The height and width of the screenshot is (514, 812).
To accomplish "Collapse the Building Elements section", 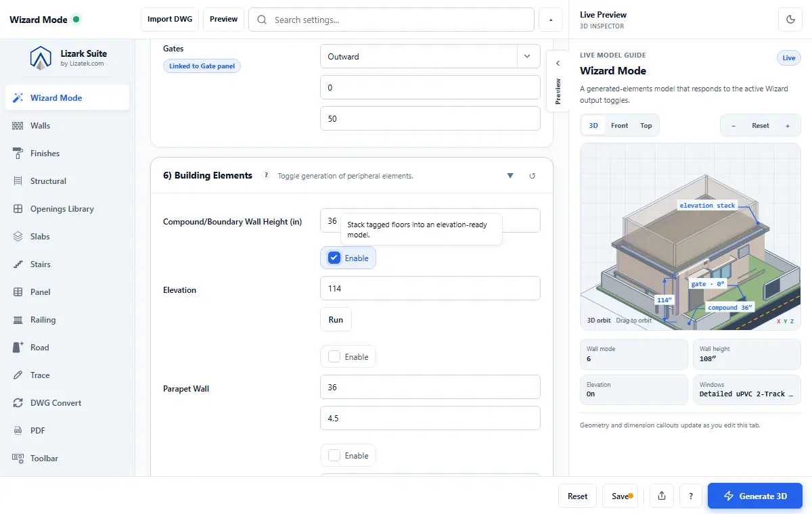I will pos(510,176).
